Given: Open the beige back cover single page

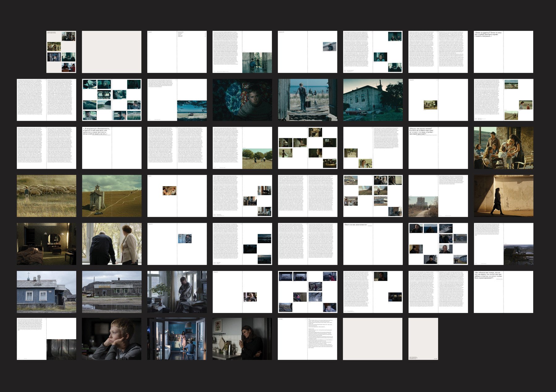Looking at the screenshot, I should click(423, 339).
